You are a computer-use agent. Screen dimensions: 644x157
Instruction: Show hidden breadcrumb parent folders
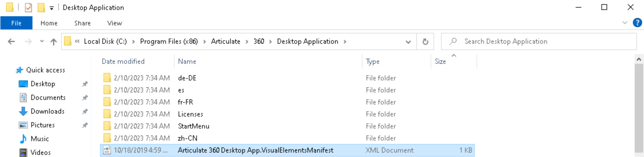tap(77, 41)
